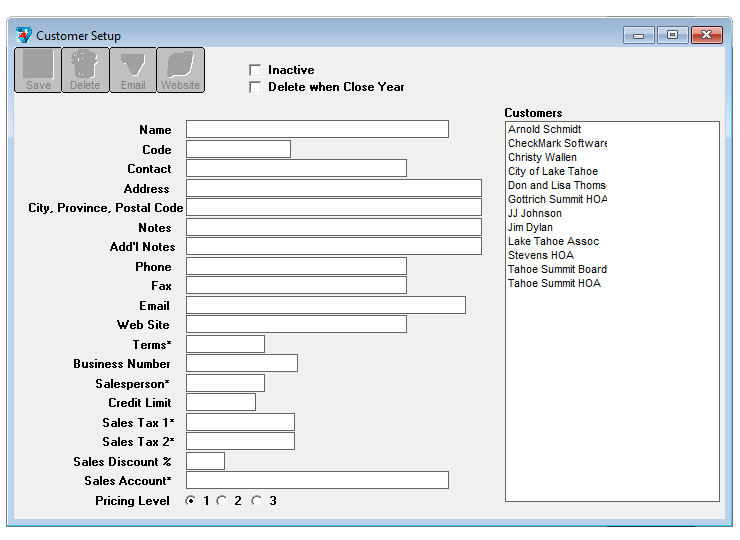Click into the Notes field

point(334,227)
